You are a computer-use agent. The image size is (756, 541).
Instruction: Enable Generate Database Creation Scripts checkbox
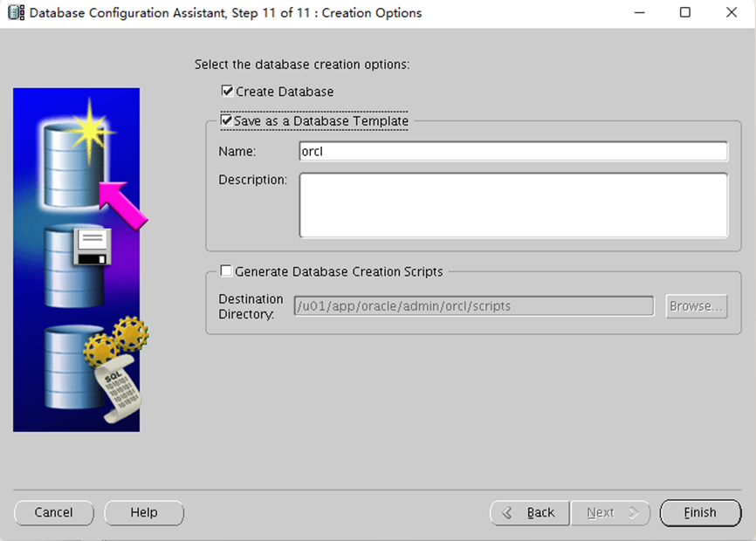[x=225, y=270]
